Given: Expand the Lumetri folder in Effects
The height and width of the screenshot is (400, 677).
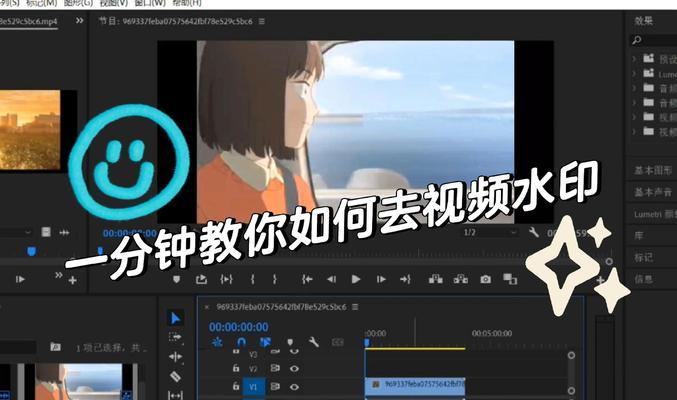Looking at the screenshot, I should 634,73.
